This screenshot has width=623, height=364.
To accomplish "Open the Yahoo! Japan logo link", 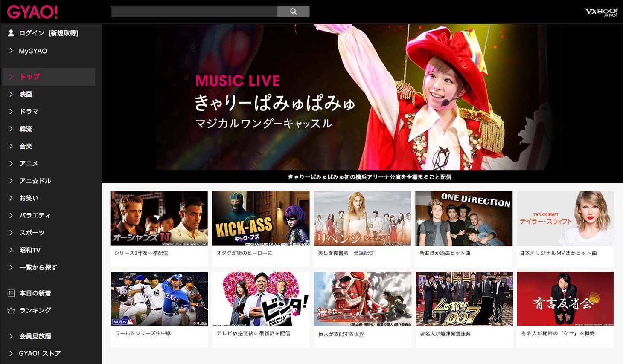I will (601, 12).
